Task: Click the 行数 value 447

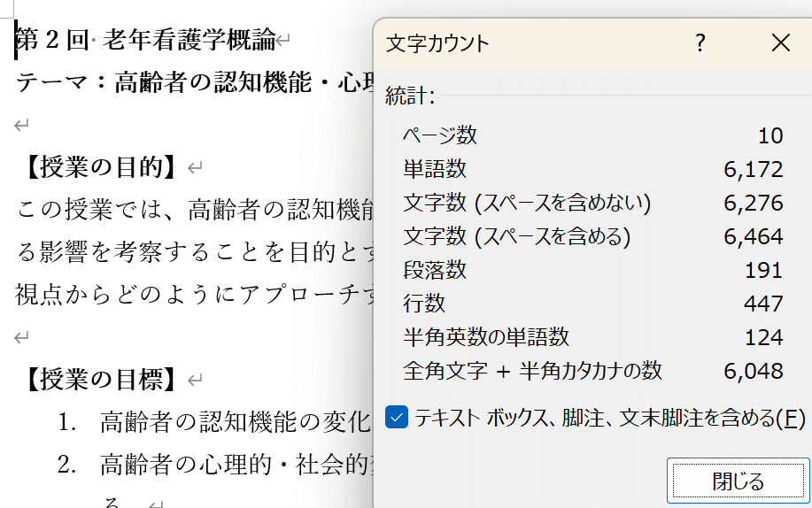Action: click(763, 304)
